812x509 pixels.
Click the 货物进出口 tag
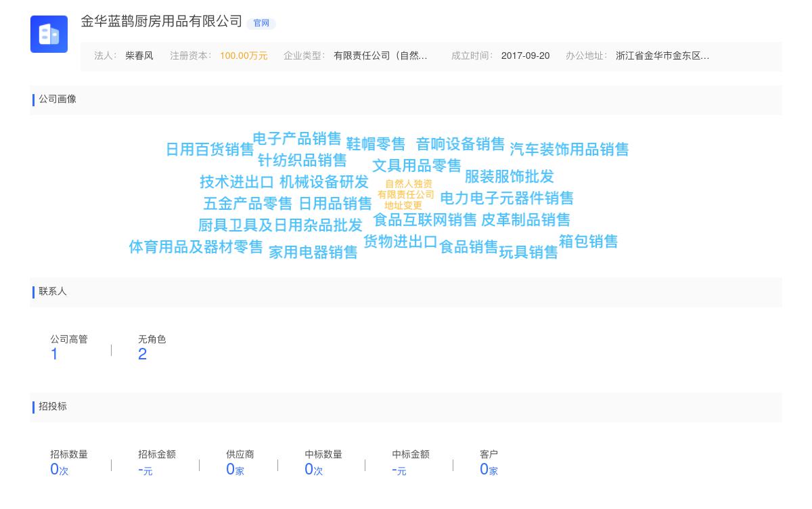click(401, 242)
